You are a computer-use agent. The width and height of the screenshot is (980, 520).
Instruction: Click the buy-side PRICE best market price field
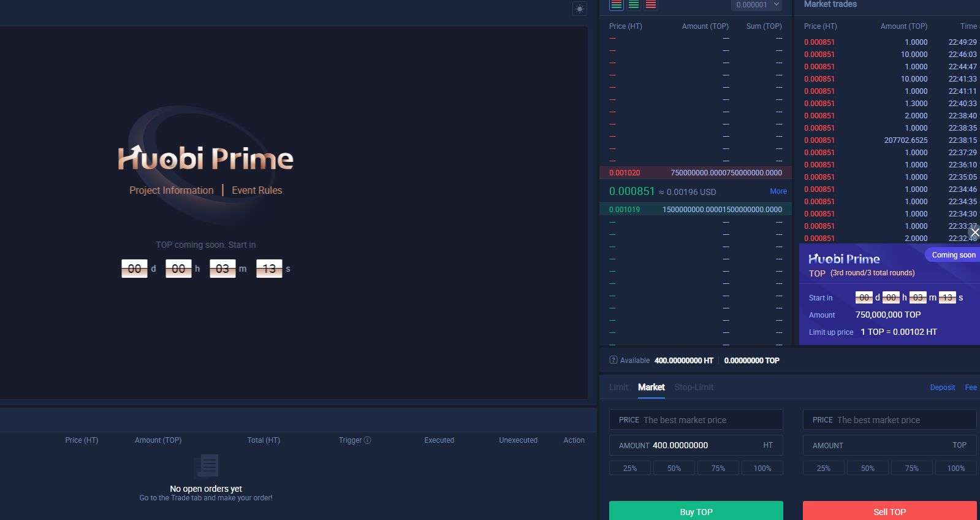coord(696,419)
